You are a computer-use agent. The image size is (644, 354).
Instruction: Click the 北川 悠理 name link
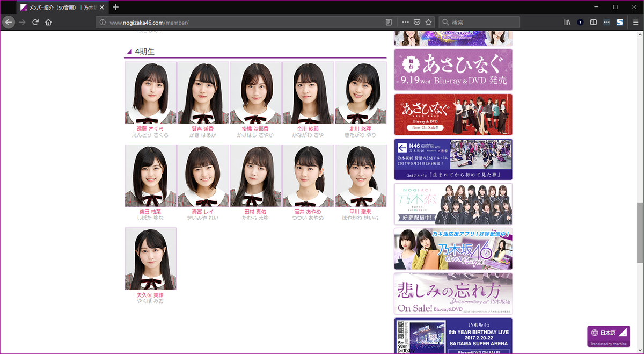coord(361,129)
